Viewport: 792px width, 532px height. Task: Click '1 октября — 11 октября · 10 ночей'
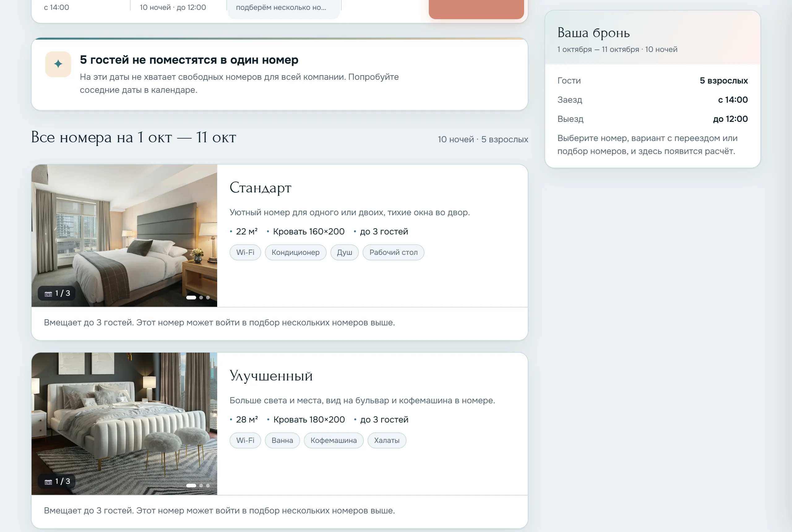pyautogui.click(x=617, y=49)
